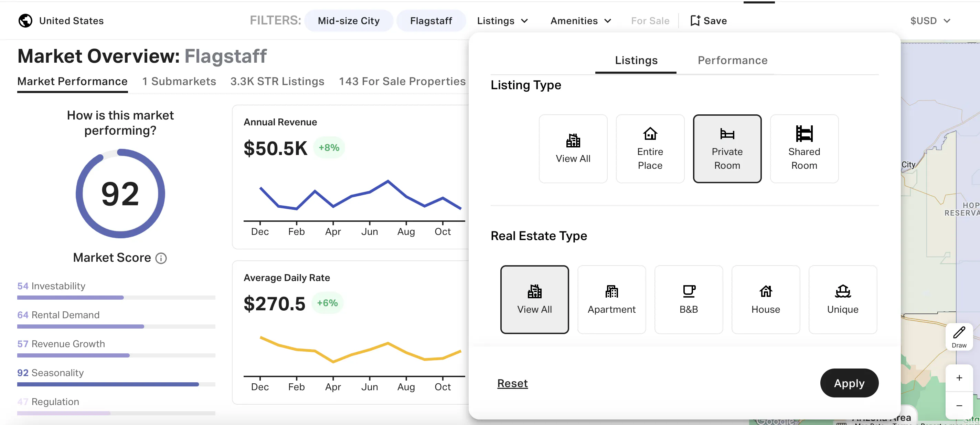Viewport: 980px width, 425px height.
Task: Click the +6% daily rate badge
Action: [327, 303]
